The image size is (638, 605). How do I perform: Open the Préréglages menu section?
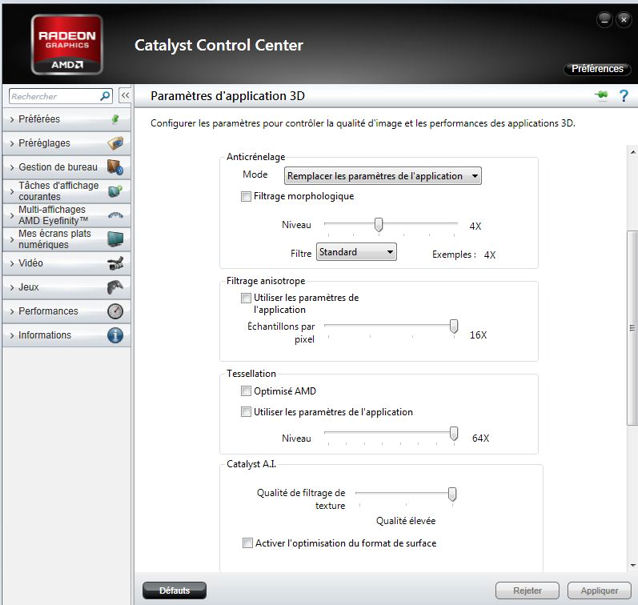pos(66,143)
